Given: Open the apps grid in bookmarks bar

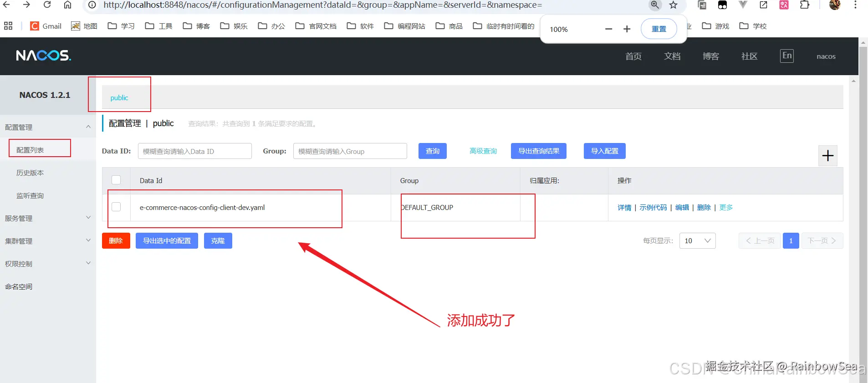Looking at the screenshot, I should [8, 26].
